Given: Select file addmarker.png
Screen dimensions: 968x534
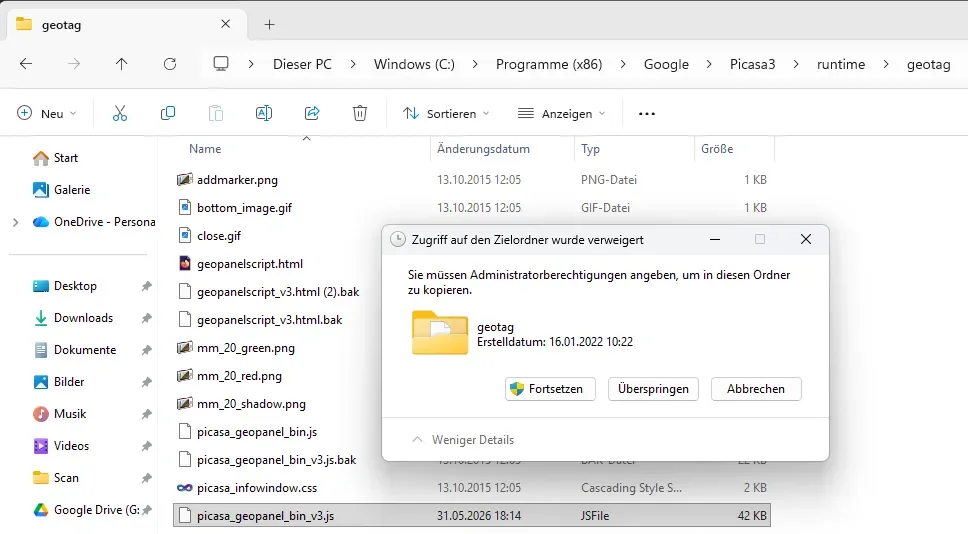Looking at the screenshot, I should [x=237, y=180].
